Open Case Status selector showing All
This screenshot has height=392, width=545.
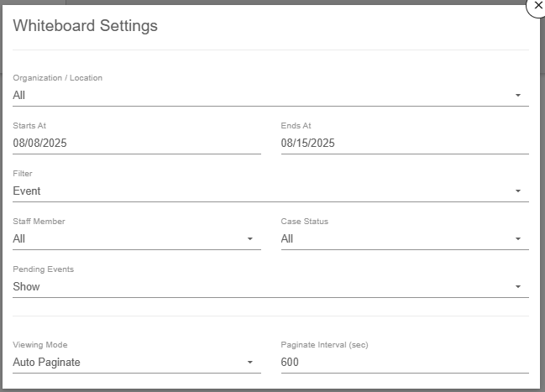pos(395,239)
